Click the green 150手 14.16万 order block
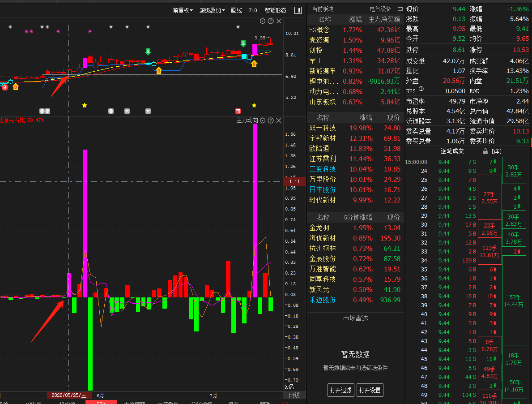 [513, 386]
